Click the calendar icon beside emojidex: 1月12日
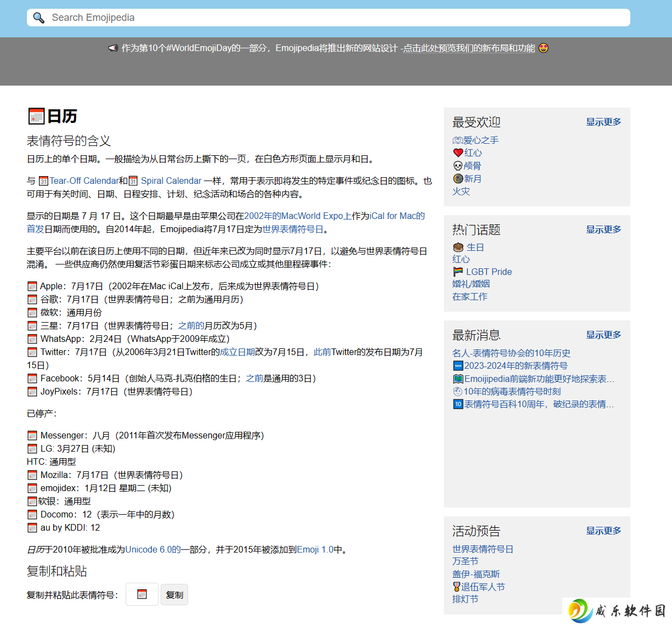 click(32, 488)
